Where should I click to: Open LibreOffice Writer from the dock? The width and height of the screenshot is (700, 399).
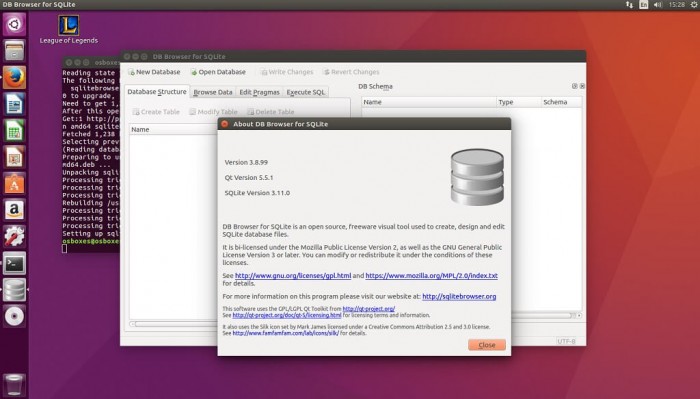[x=14, y=104]
